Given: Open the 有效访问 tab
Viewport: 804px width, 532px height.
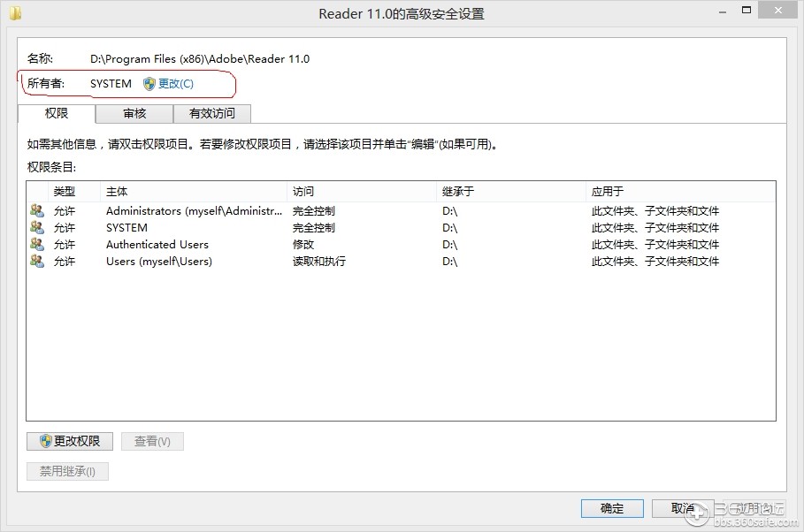Looking at the screenshot, I should click(211, 113).
